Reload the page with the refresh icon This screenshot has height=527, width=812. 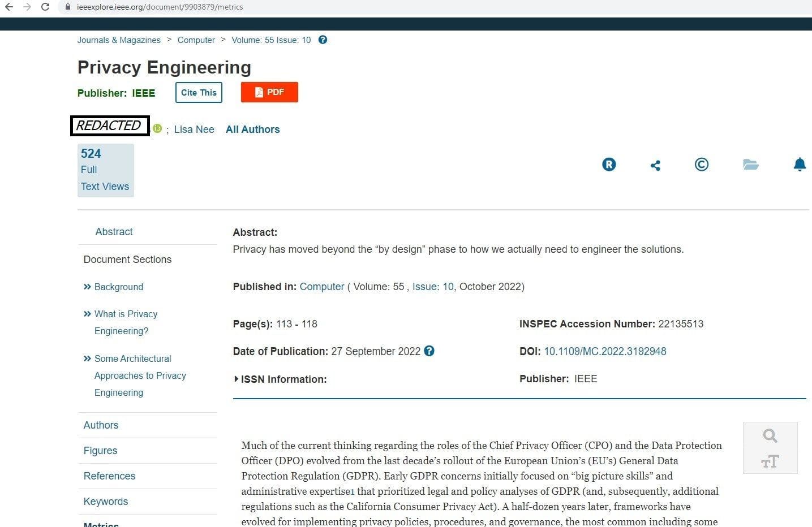click(x=45, y=7)
